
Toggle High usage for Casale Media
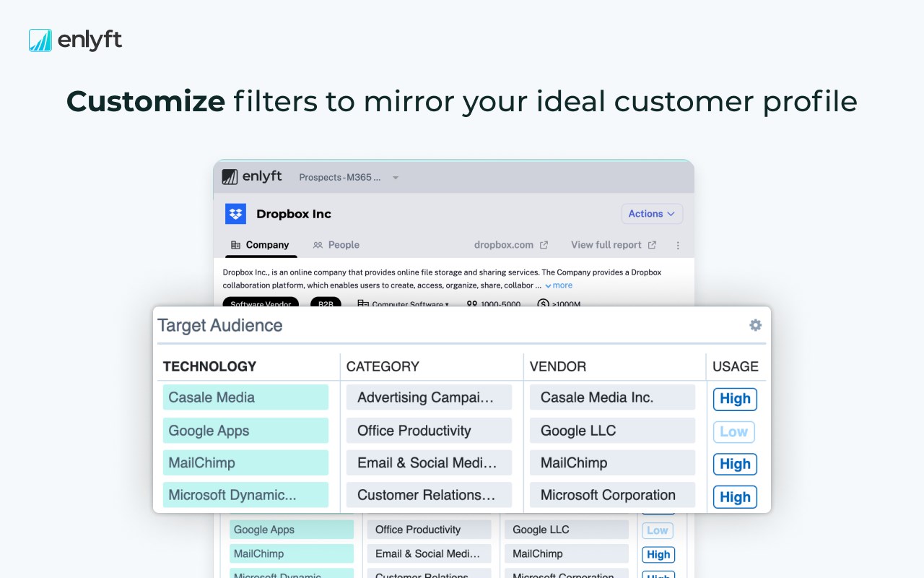pos(735,399)
